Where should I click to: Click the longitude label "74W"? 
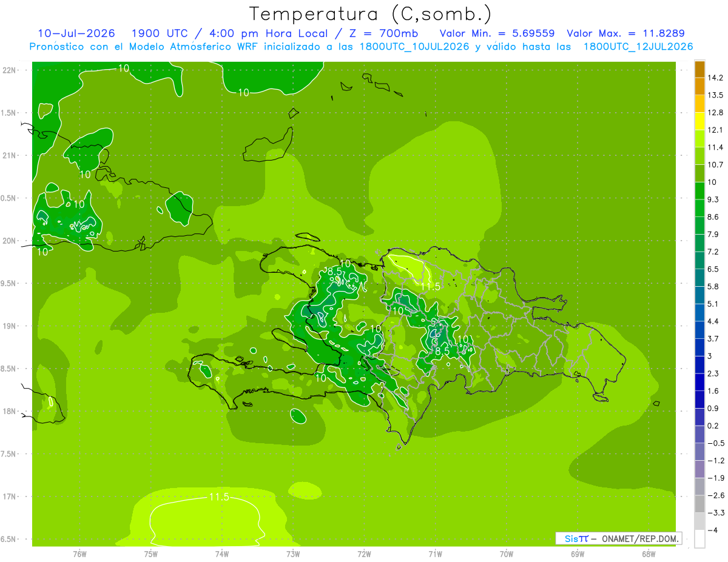point(222,554)
